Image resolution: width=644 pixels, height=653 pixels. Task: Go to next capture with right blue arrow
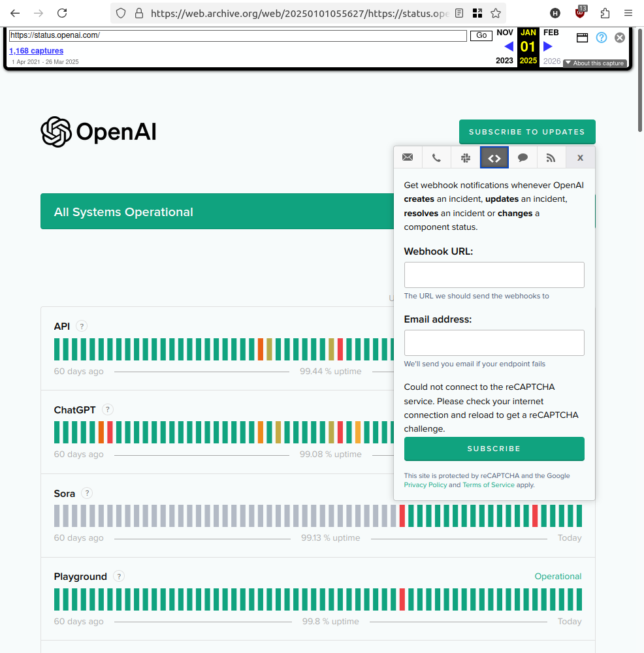(x=548, y=46)
